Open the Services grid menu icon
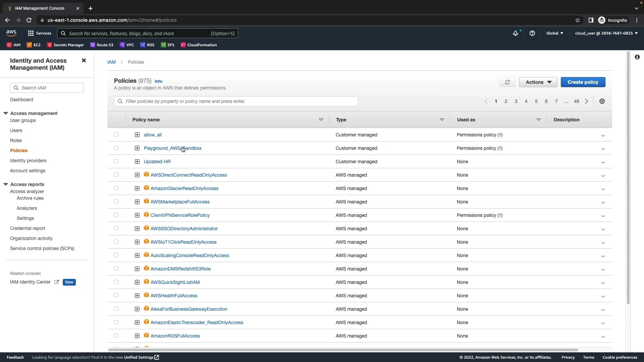The image size is (644, 362). [31, 33]
